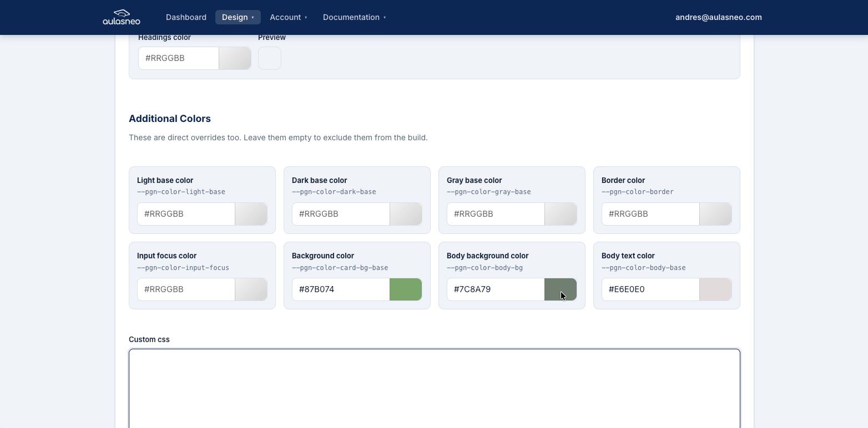Screen dimensions: 868x428
Task: Click inside the Custom css text area
Action: tap(434, 388)
